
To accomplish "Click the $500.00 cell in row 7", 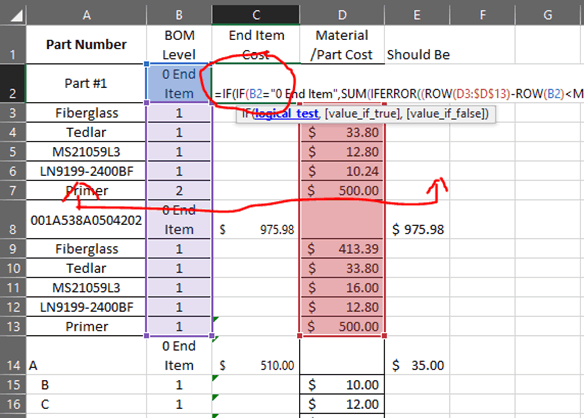I will coord(342,190).
